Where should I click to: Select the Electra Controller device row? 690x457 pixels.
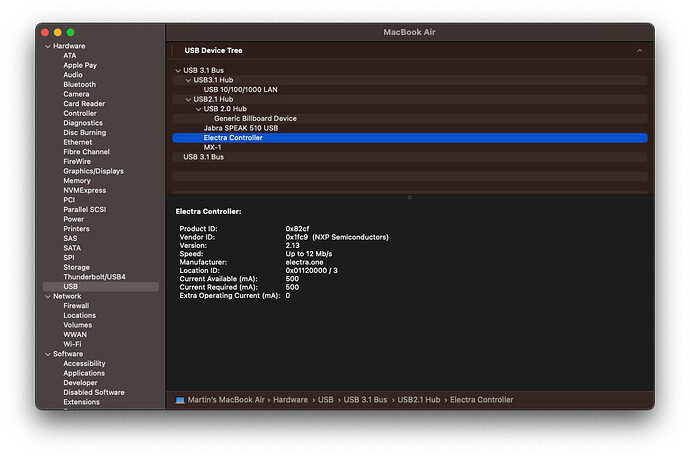point(410,138)
